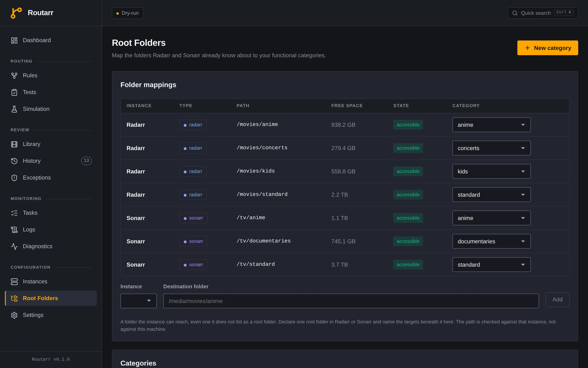Open category dropdown for /tv/anime
Image resolution: width=588 pixels, height=368 pixels.
coord(491,218)
